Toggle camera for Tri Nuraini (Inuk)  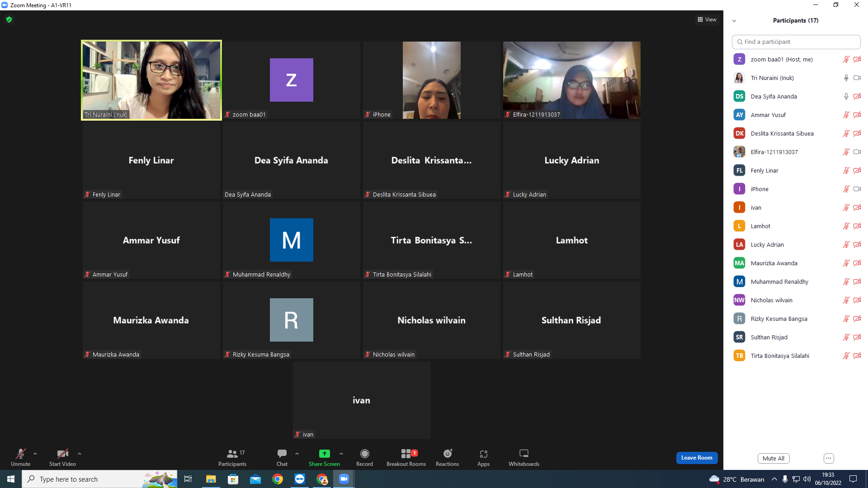click(857, 78)
